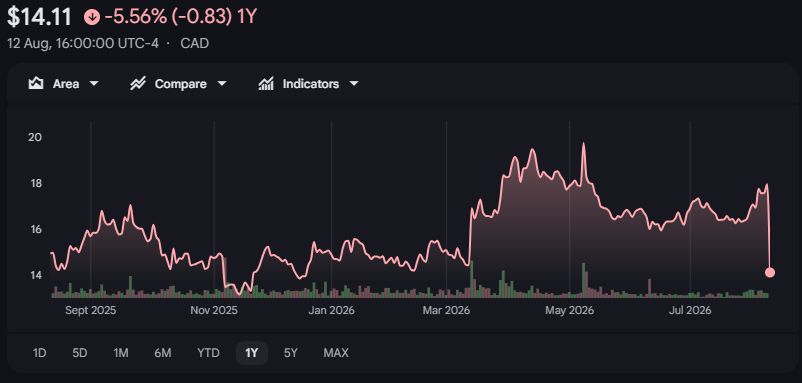Switch to the 5D time range
This screenshot has height=383, width=802.
pyautogui.click(x=80, y=353)
